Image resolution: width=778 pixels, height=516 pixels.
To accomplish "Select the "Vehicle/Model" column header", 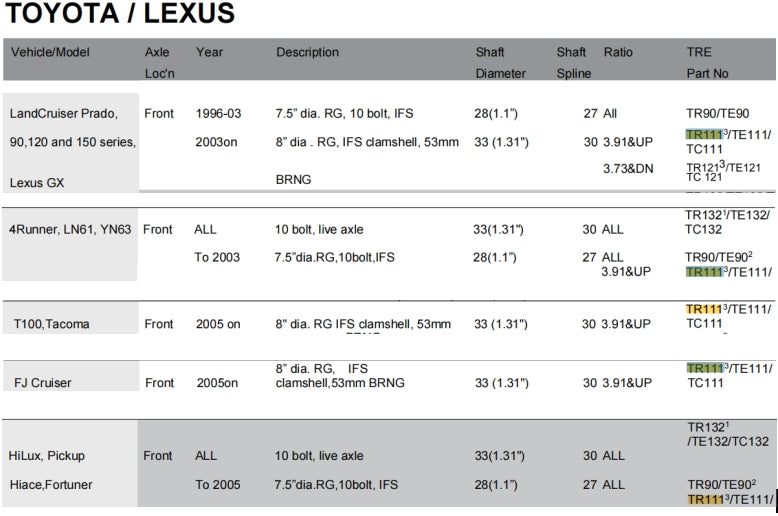I will click(50, 52).
